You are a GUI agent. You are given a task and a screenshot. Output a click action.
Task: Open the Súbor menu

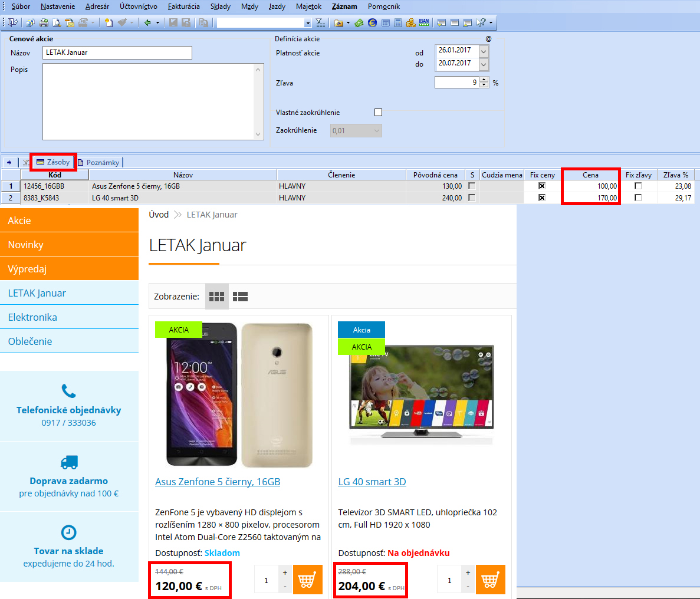[x=21, y=6]
